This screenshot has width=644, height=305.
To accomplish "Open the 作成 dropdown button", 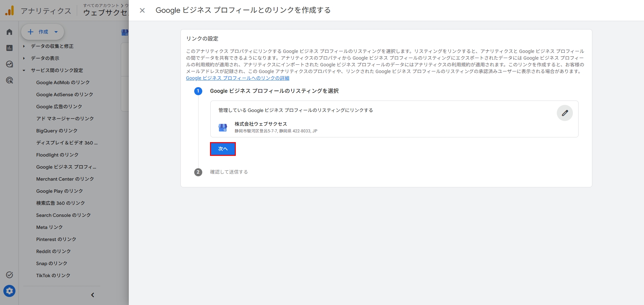I will click(43, 32).
